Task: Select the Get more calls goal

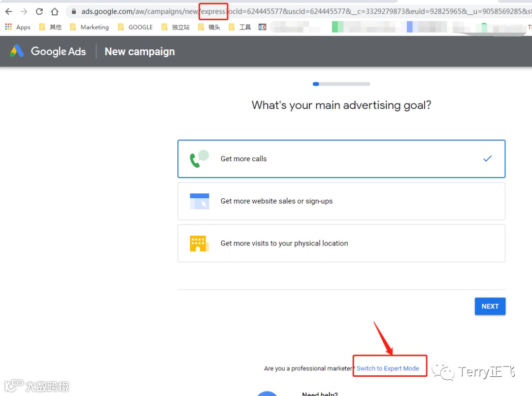Action: (x=341, y=159)
